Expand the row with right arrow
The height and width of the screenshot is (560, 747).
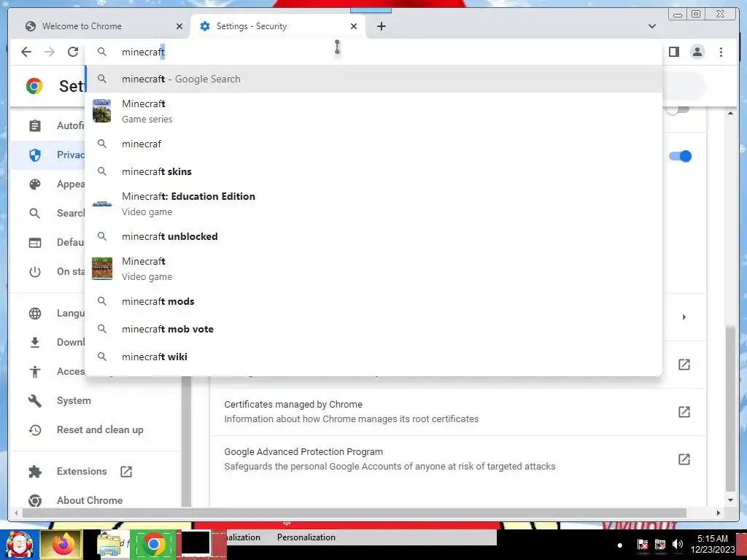pos(684,317)
